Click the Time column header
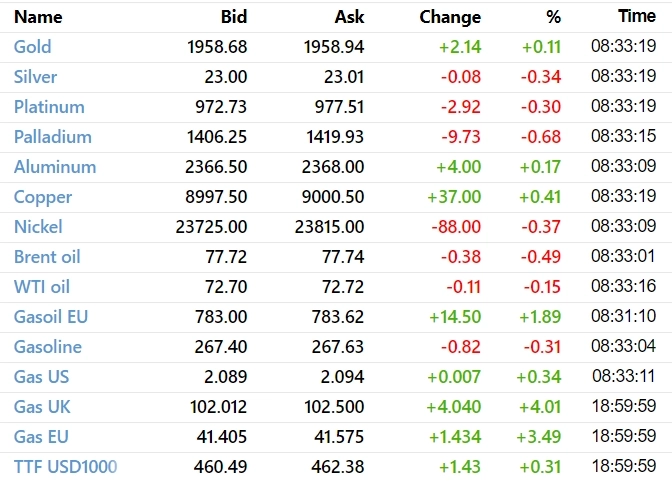This screenshot has width=672, height=492. [637, 17]
